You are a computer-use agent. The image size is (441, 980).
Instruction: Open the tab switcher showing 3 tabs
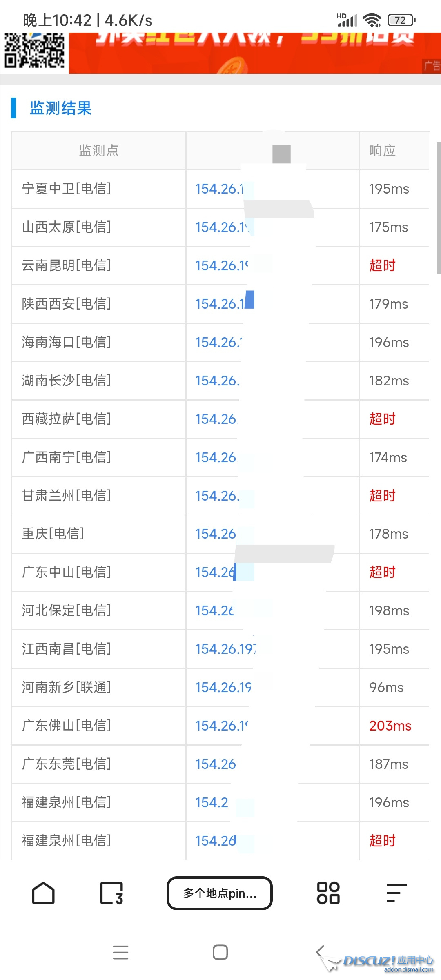click(x=111, y=893)
